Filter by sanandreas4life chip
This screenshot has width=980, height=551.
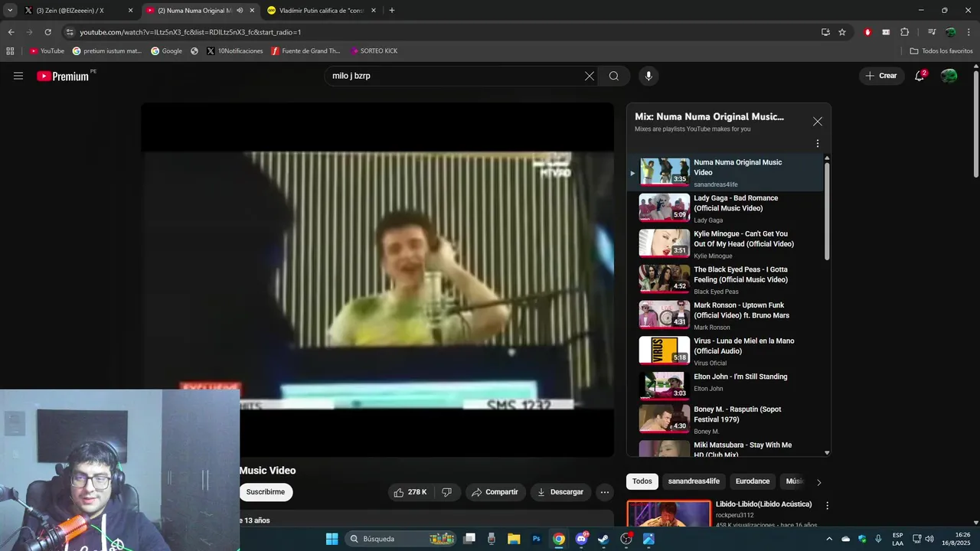pyautogui.click(x=694, y=481)
